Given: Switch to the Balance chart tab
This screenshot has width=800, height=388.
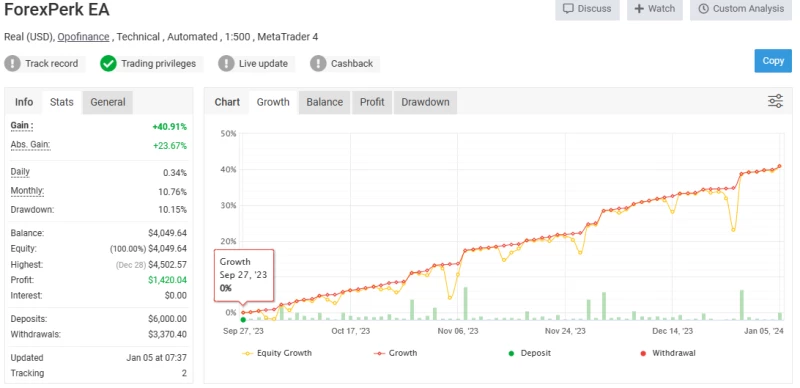Looking at the screenshot, I should (324, 102).
